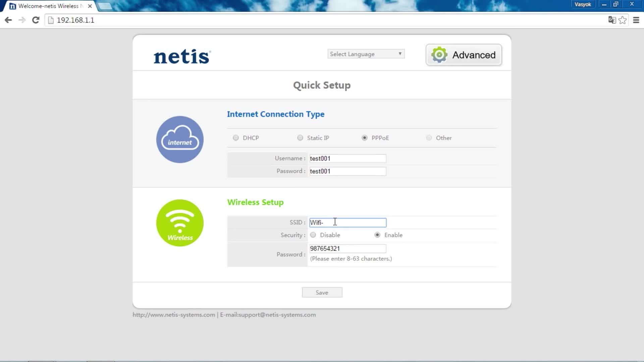Screen dimensions: 644x362
Task: Click the Quick Setup heading
Action: click(322, 85)
